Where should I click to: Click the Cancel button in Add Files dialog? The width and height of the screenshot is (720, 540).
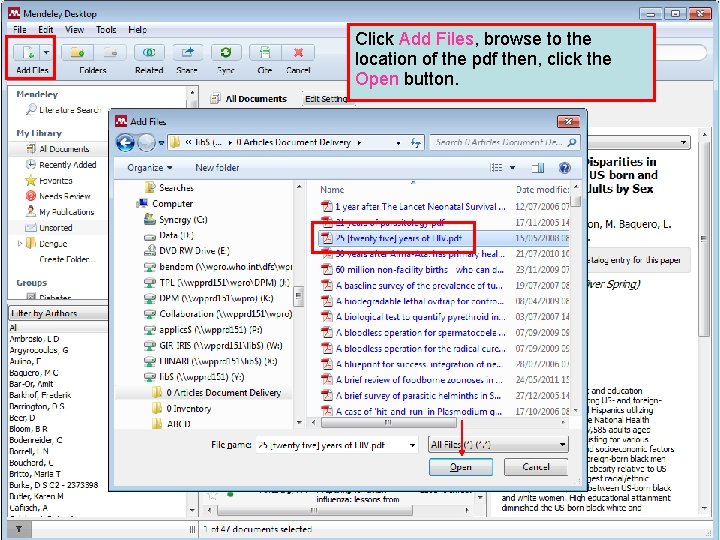point(536,467)
